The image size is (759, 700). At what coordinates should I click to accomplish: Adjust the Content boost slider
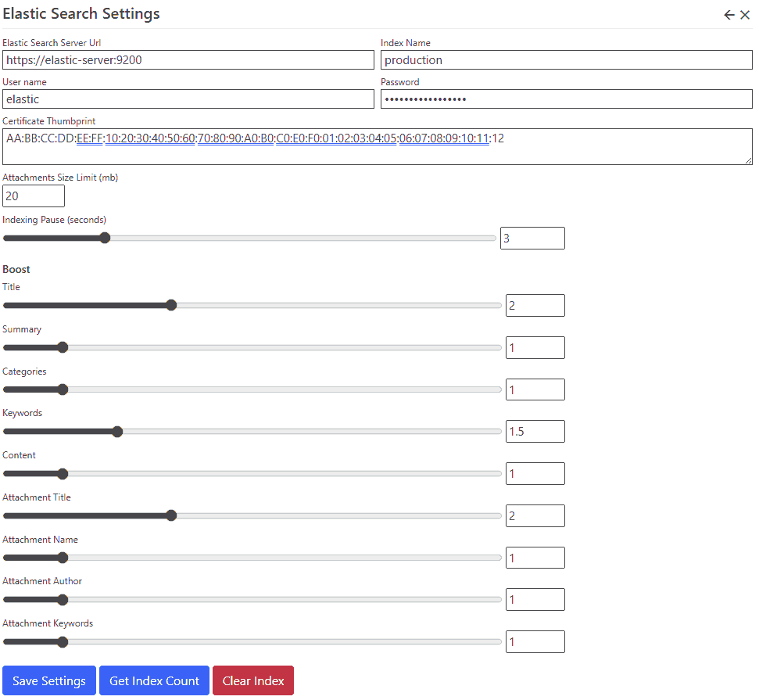[x=63, y=473]
